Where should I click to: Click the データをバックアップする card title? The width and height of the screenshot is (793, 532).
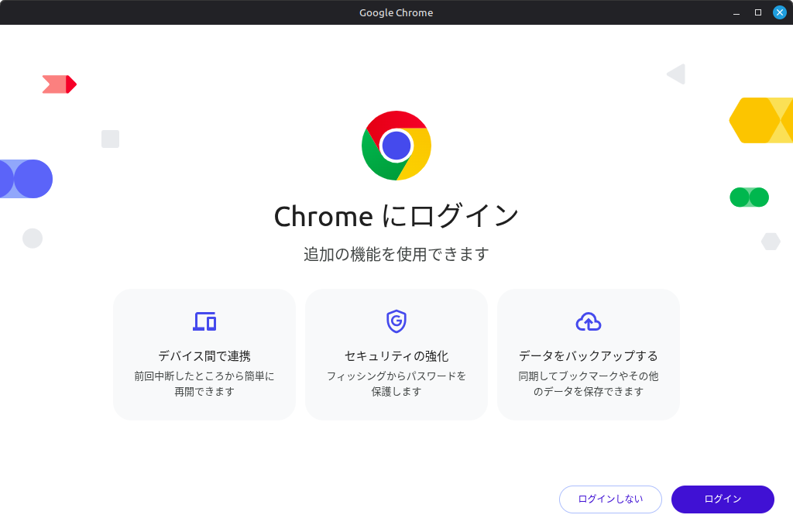[589, 356]
